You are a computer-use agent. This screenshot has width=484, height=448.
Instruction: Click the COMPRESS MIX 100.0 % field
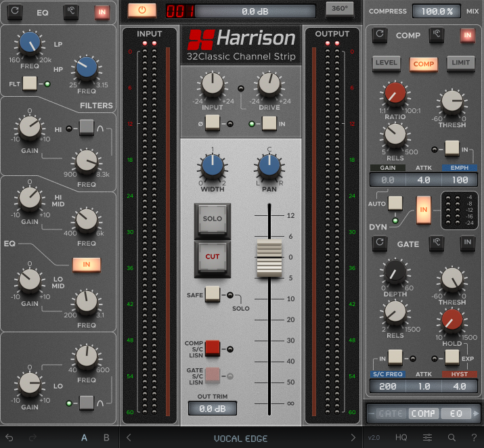[437, 12]
